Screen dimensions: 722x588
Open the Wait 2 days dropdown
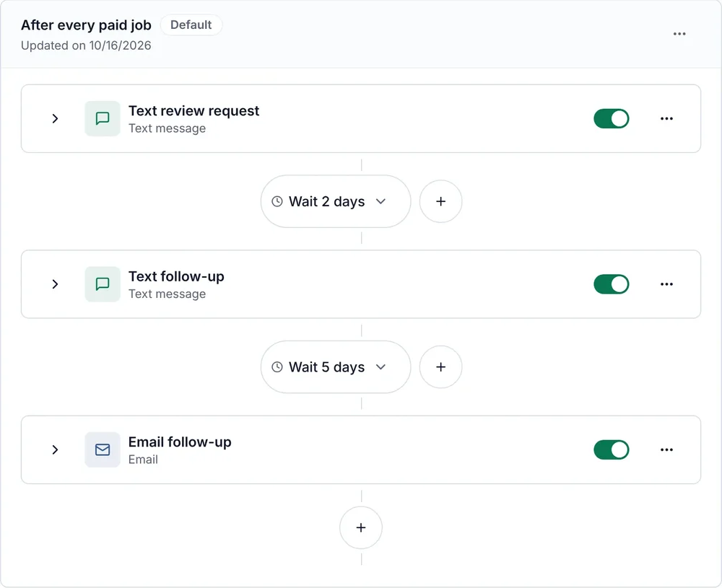click(336, 201)
